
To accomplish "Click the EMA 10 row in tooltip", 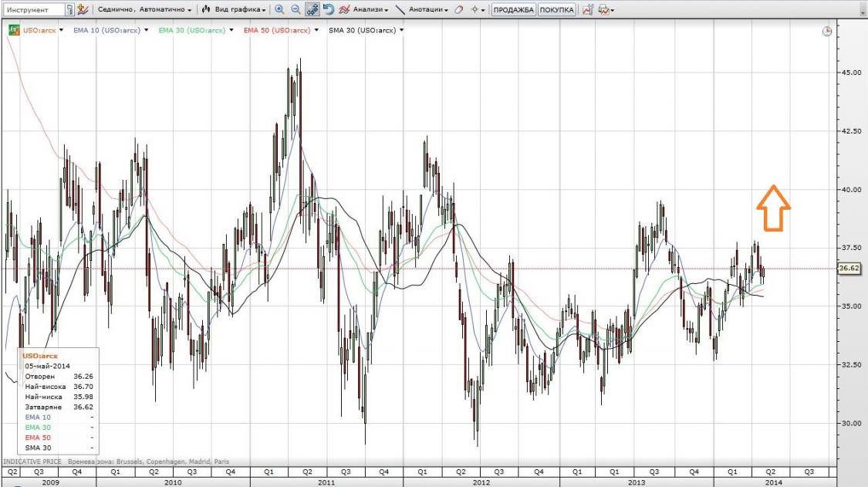I will (x=59, y=418).
